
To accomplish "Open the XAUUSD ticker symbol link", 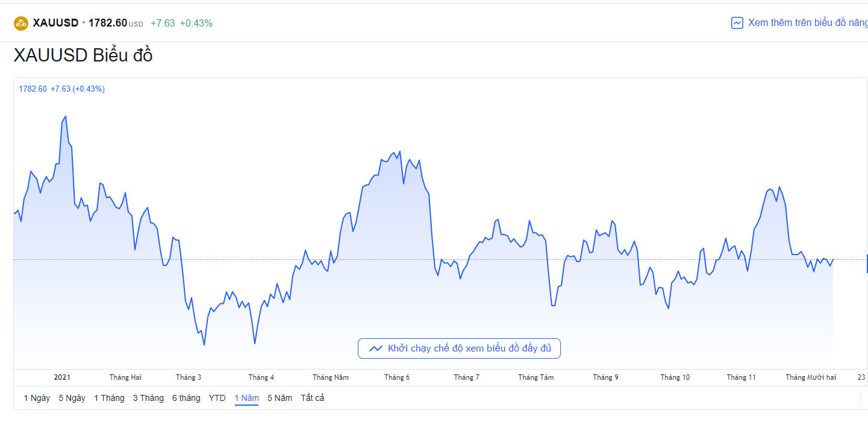I will [55, 23].
